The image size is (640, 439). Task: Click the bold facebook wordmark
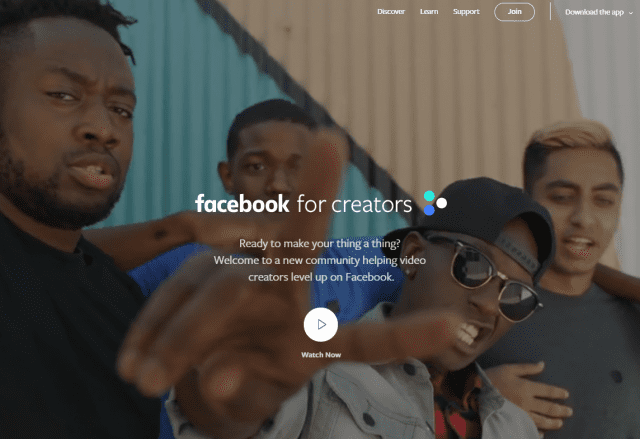[242, 203]
